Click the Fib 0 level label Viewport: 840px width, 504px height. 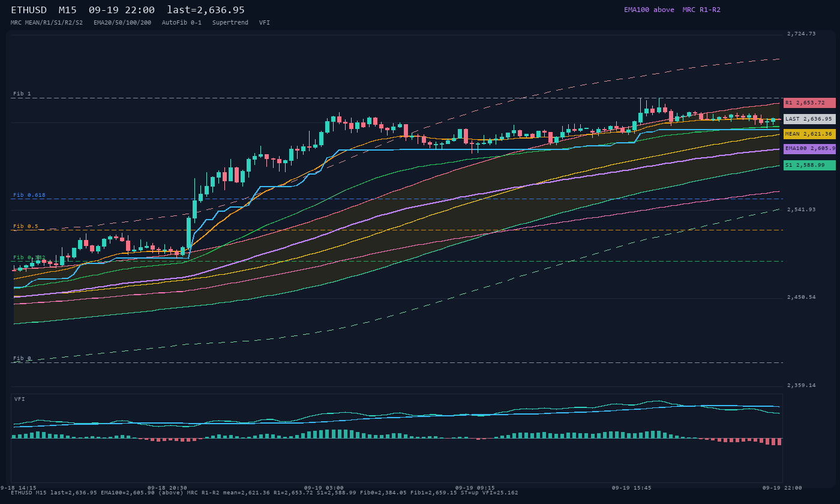tap(22, 358)
